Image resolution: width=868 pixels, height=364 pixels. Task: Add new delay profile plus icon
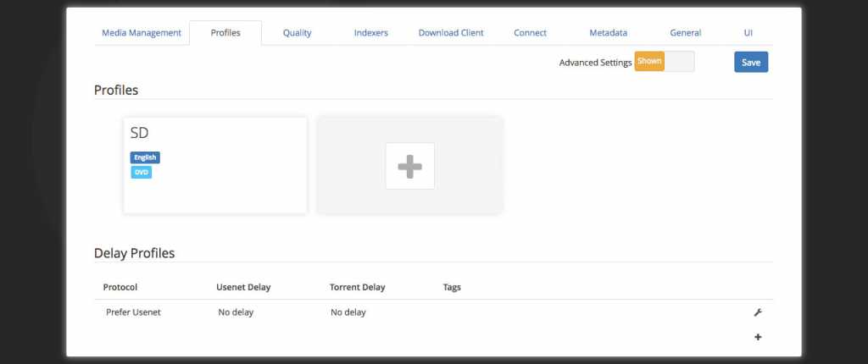758,337
